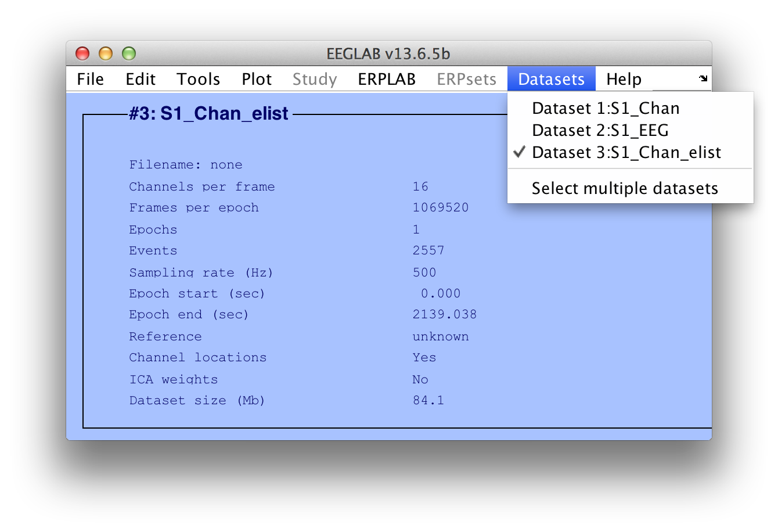Click the ICA weights value No

tap(420, 380)
